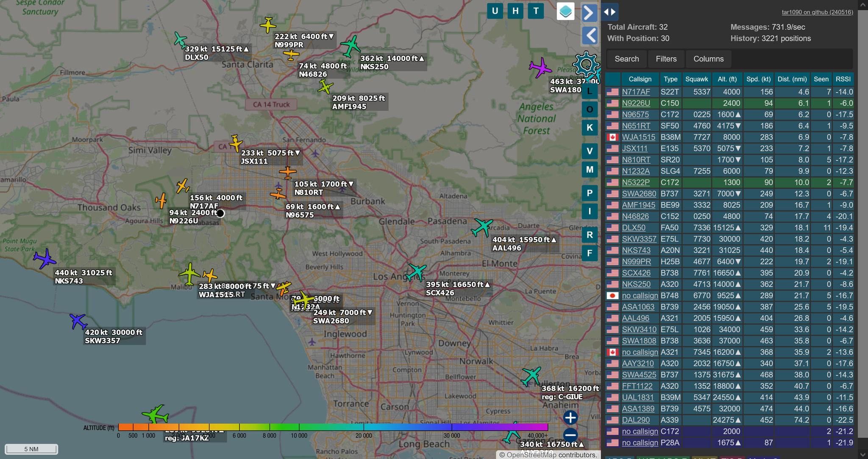Toggle the H heatmap button

click(x=515, y=11)
